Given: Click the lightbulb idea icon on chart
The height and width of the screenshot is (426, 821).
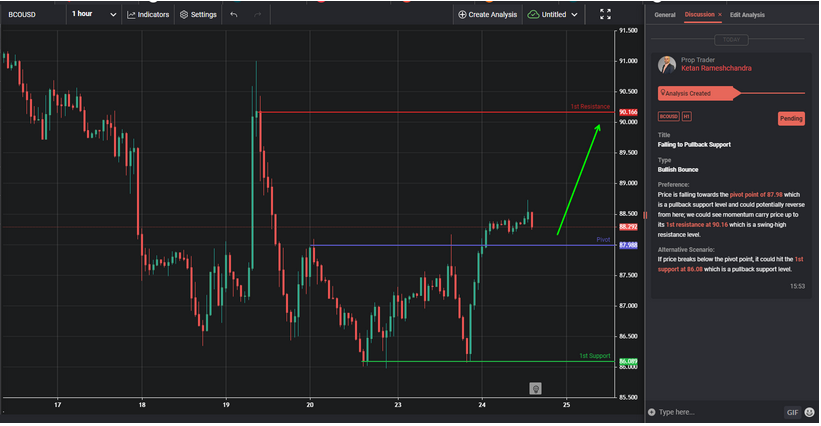Looking at the screenshot, I should click(535, 389).
